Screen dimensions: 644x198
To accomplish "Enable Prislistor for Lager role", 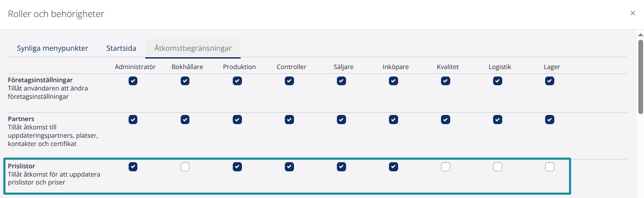I will pyautogui.click(x=549, y=167).
